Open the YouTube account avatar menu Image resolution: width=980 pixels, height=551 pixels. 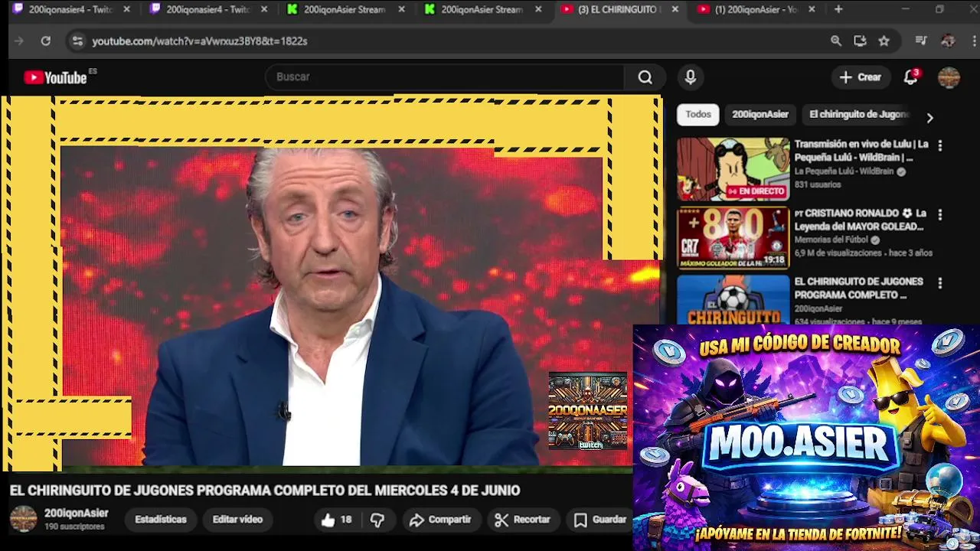949,77
